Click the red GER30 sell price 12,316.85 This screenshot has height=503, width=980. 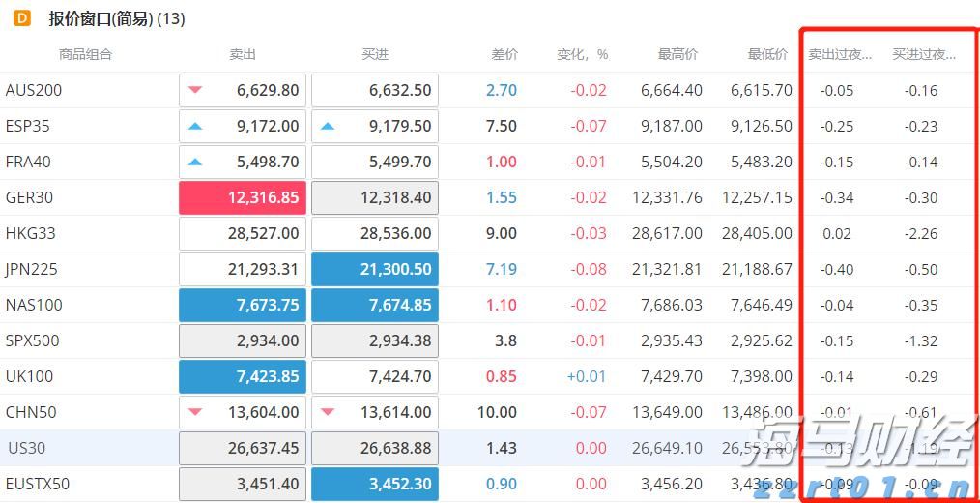[x=243, y=197]
